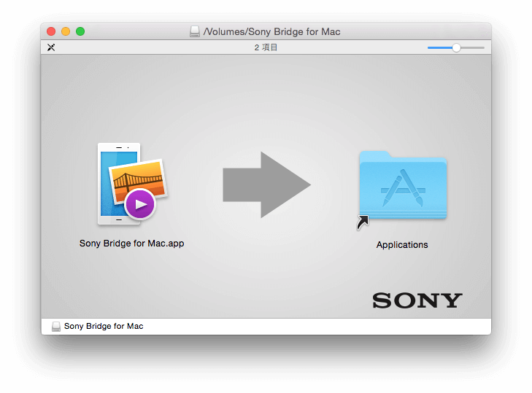Click the "Sony Bridge for Mac.app" file label
Screen dimensions: 532x393
tap(131, 244)
